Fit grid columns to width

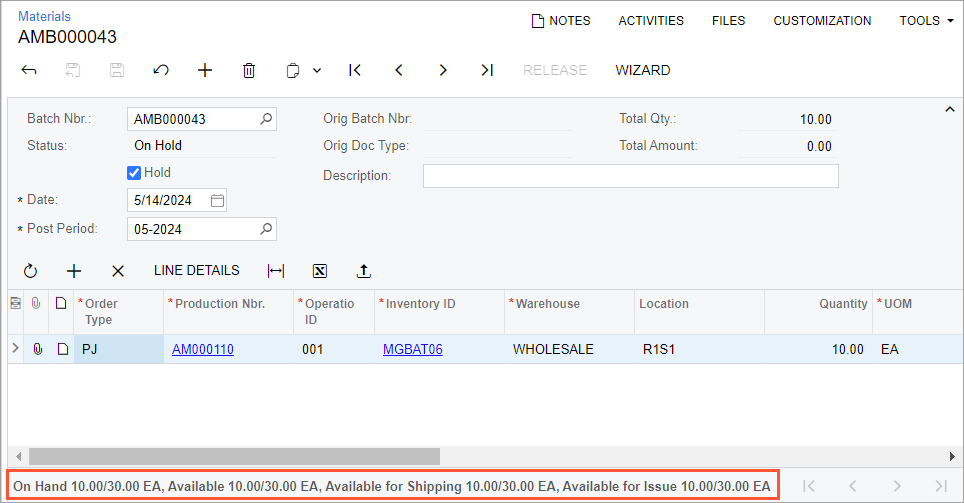(x=276, y=271)
